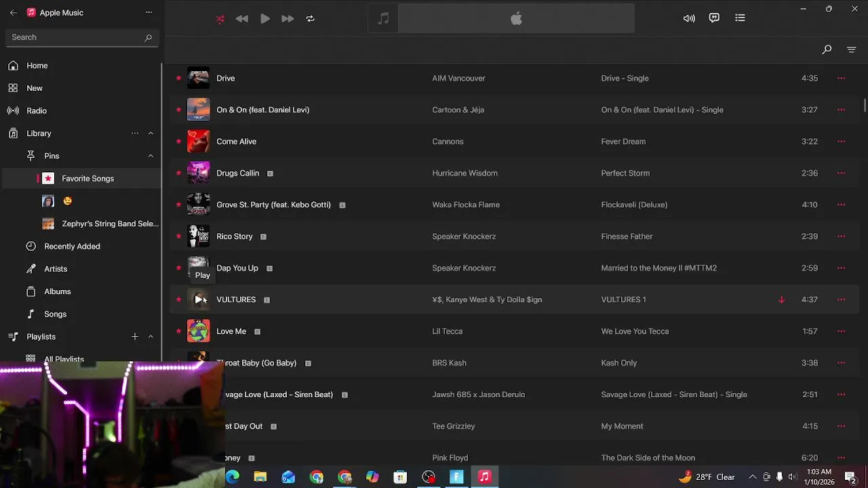Open the Apple Music options menu beside the title

click(x=149, y=12)
